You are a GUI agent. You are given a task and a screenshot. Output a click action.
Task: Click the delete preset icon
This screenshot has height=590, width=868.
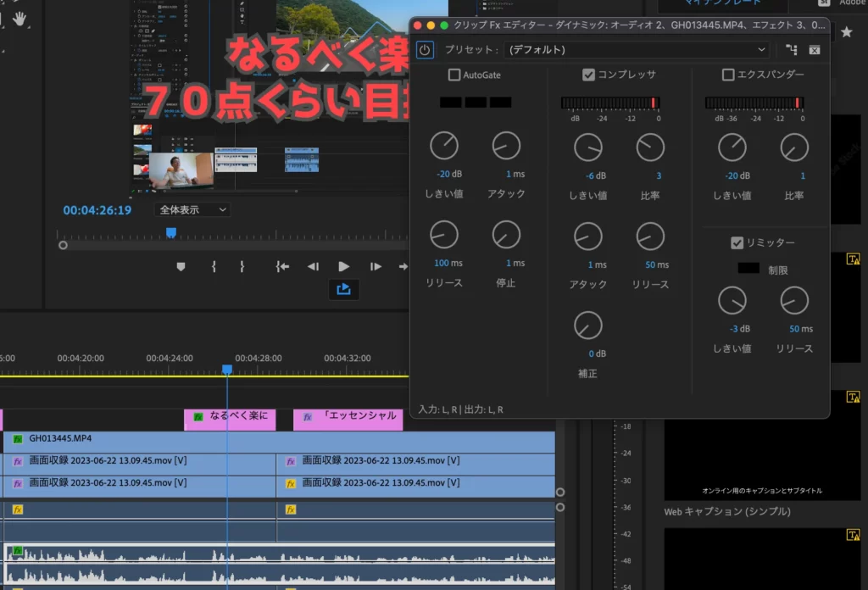815,50
